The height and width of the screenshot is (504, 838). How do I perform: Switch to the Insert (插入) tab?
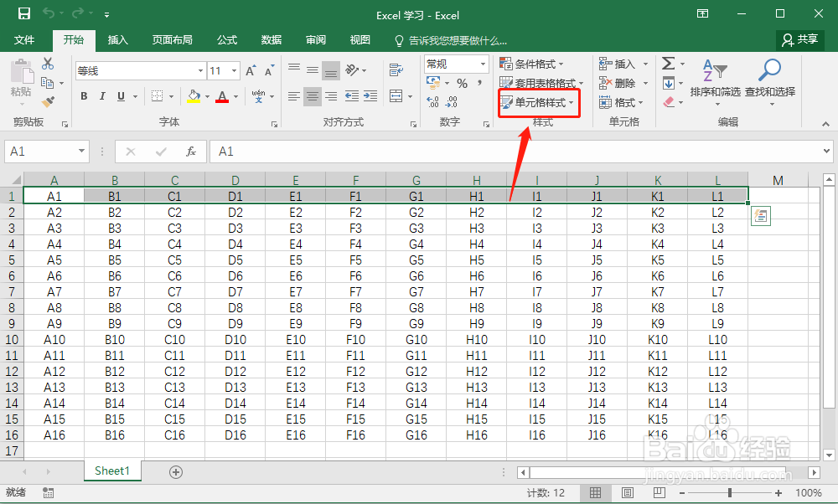point(117,40)
